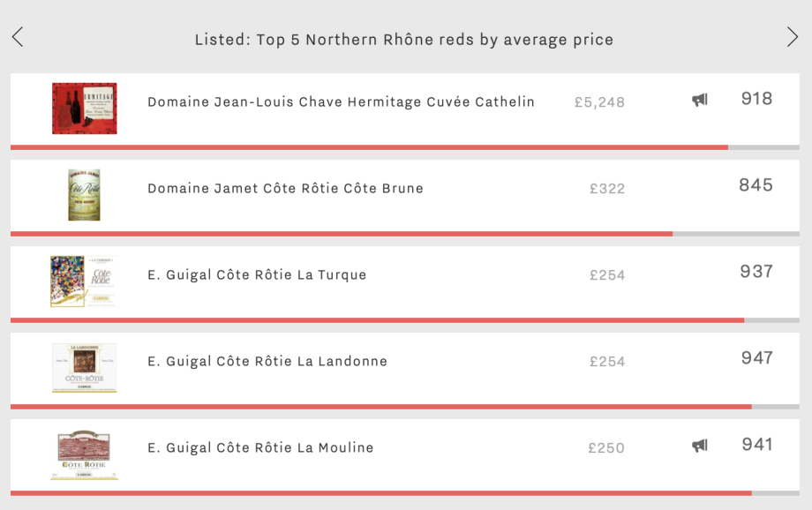The height and width of the screenshot is (510, 812).
Task: Open E. Guigal Côte Rôtie La Turque
Action: click(257, 275)
